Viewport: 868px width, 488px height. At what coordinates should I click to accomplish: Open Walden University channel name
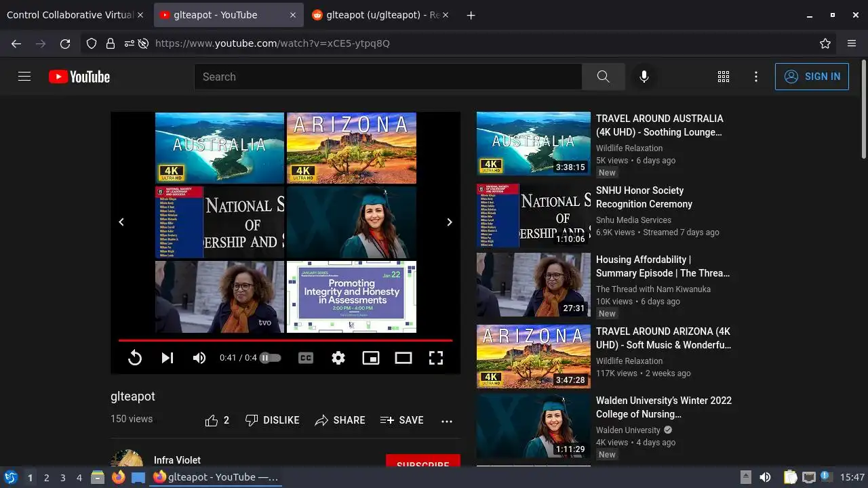coord(628,430)
